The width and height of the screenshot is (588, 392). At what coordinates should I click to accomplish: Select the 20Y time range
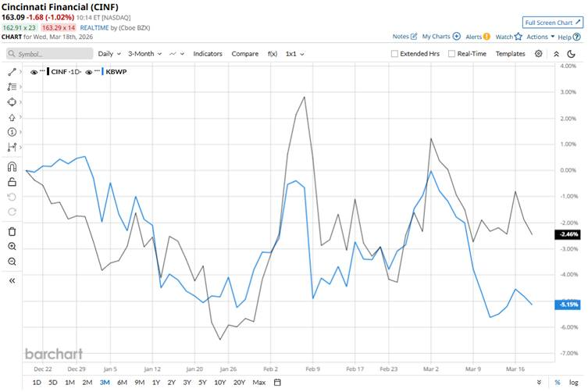pyautogui.click(x=239, y=383)
